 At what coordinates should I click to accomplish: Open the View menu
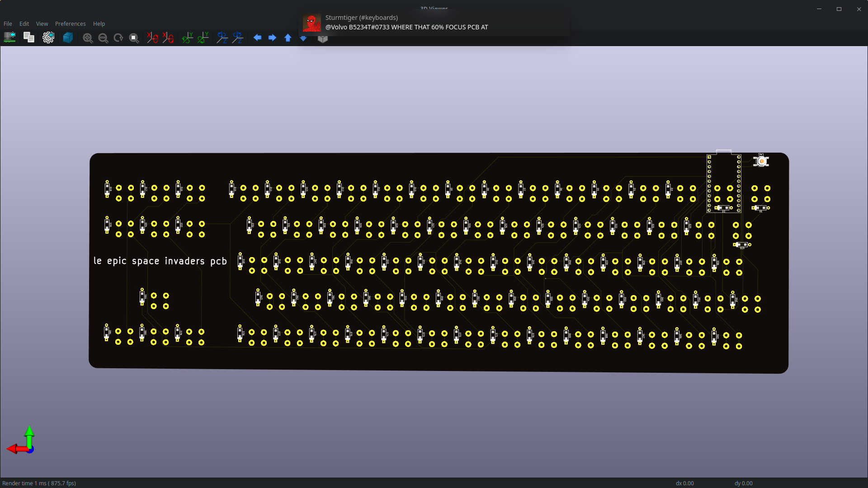click(42, 23)
